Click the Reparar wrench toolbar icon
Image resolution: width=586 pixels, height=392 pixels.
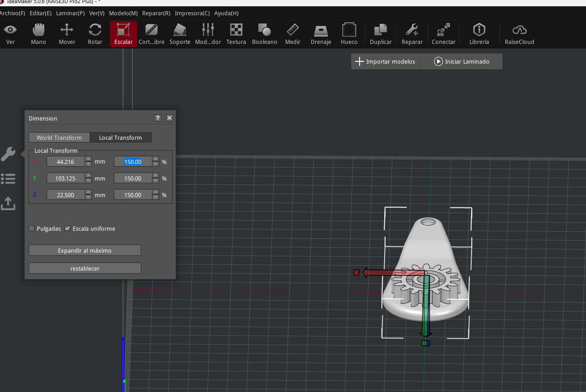tap(412, 34)
